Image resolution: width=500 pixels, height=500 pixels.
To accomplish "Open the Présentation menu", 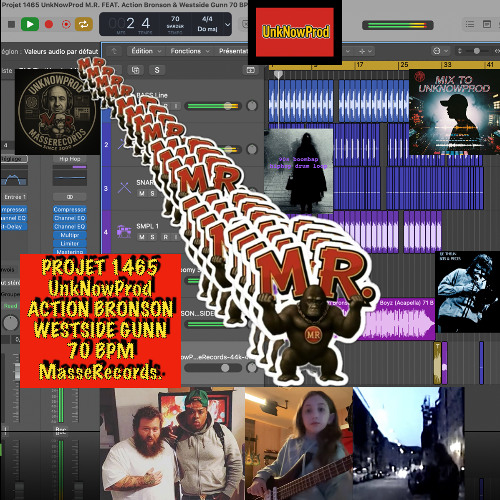I will (233, 51).
